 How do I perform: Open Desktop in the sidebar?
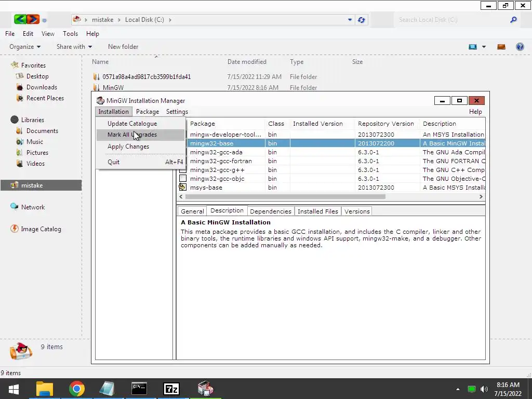[37, 76]
